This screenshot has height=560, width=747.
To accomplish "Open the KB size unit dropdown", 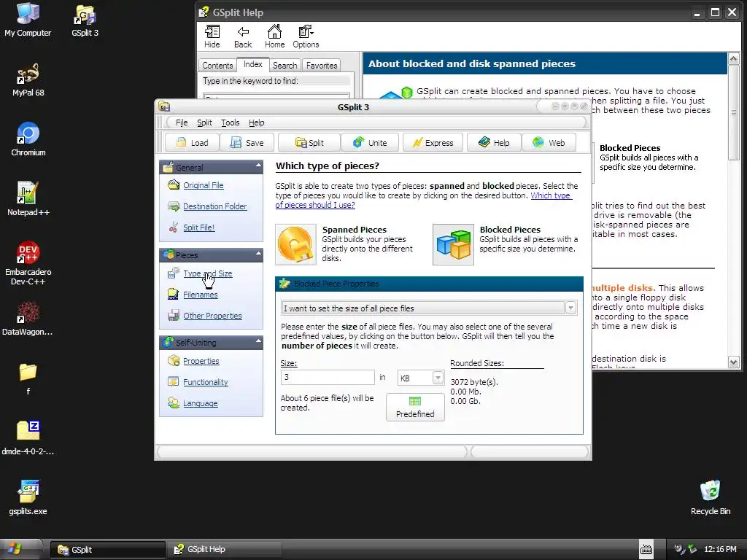I will tap(438, 378).
